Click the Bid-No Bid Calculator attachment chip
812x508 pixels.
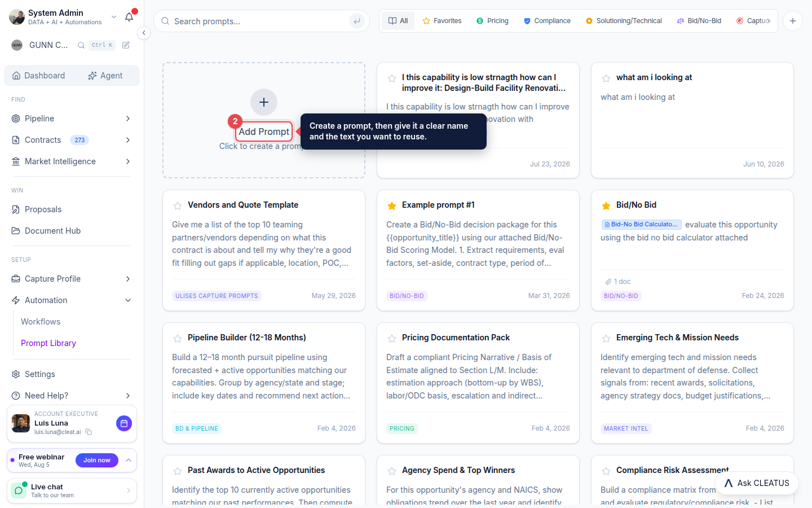pyautogui.click(x=642, y=225)
